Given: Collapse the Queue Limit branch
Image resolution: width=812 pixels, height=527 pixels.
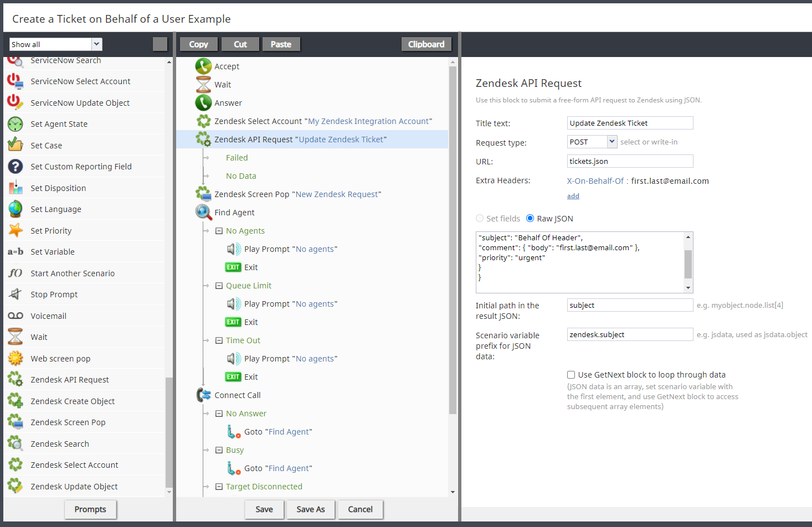Looking at the screenshot, I should (x=219, y=286).
